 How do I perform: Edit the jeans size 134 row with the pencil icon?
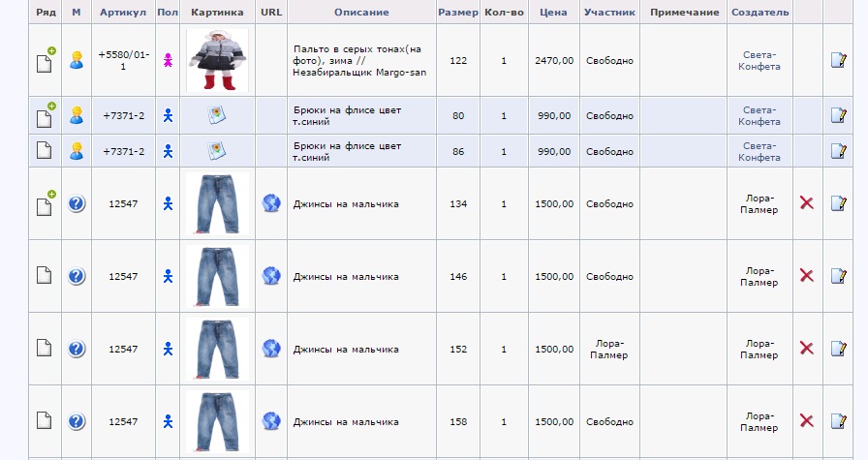[839, 203]
